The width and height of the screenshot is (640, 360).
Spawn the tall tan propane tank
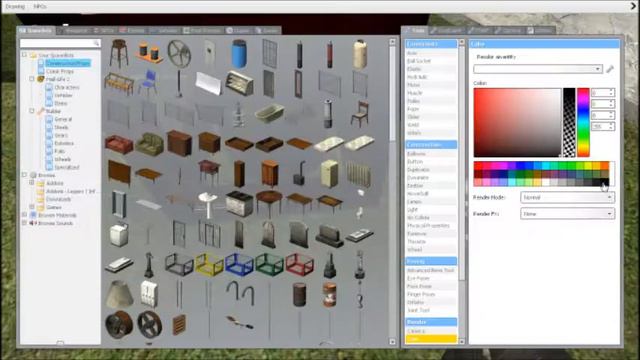click(360, 53)
